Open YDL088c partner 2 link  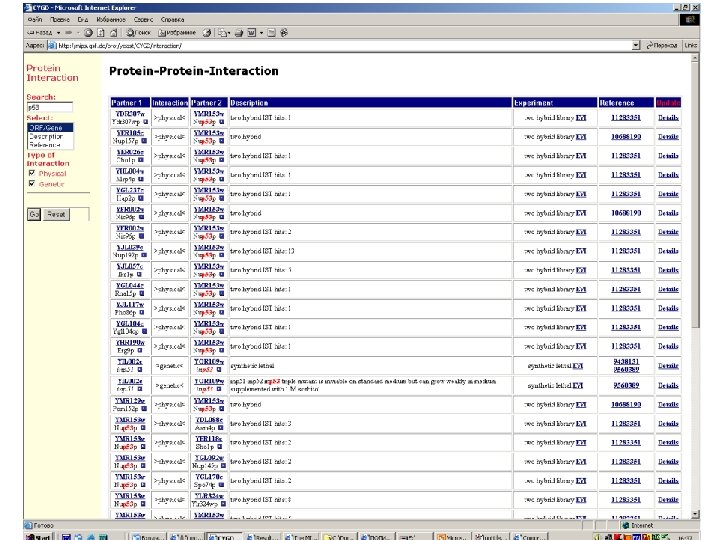tap(209, 420)
